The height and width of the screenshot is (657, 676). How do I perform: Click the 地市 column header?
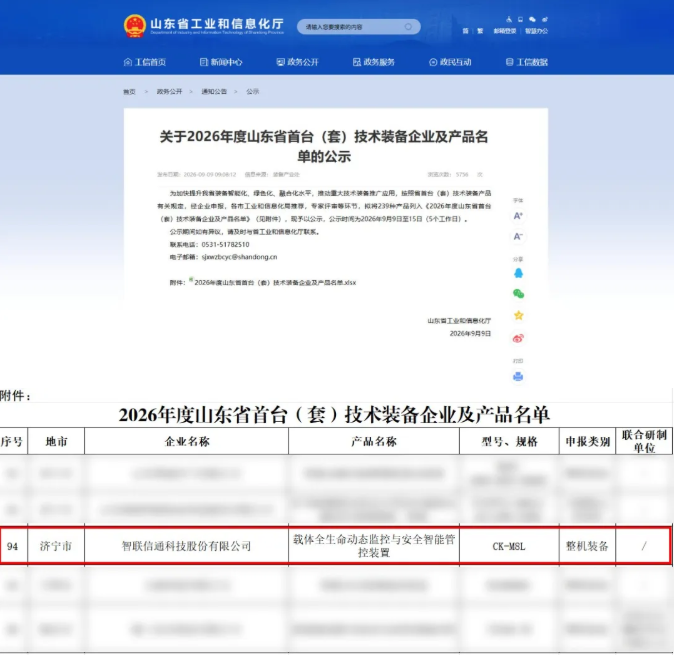56,441
